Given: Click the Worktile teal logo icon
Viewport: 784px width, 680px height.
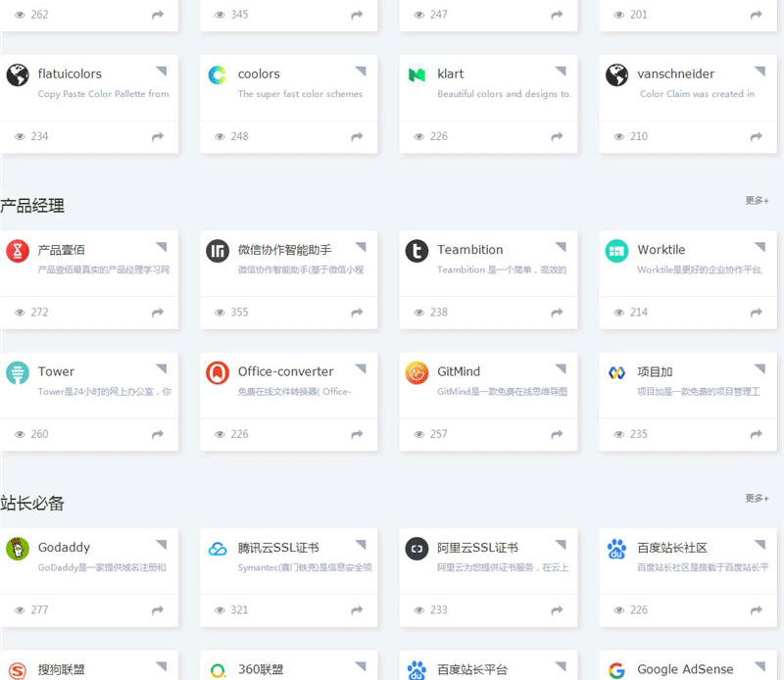Looking at the screenshot, I should click(x=616, y=251).
